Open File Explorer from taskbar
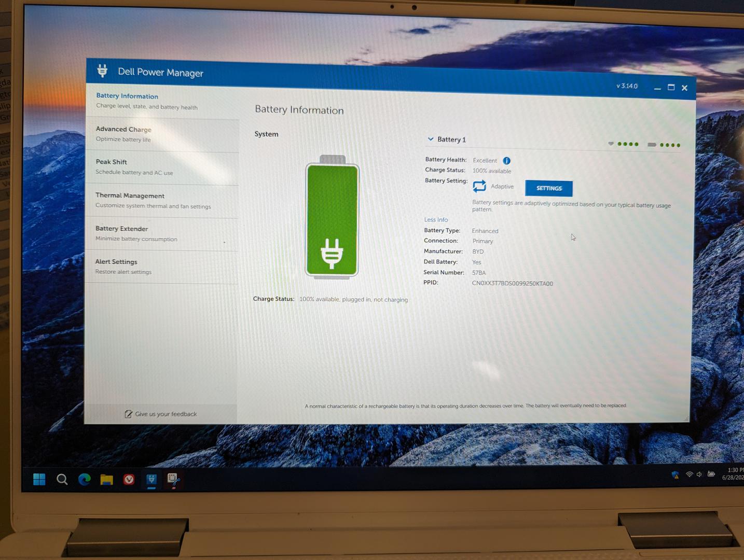The width and height of the screenshot is (744, 560). [106, 480]
